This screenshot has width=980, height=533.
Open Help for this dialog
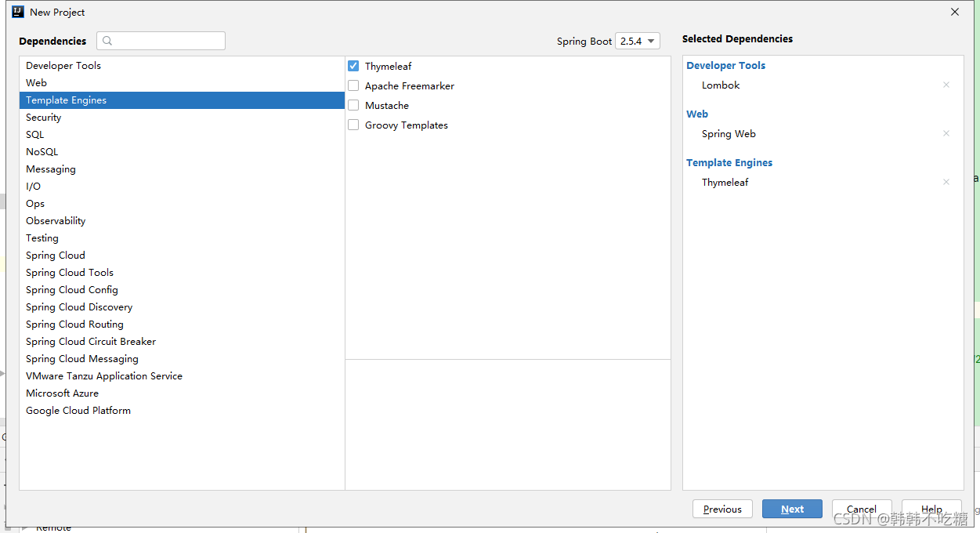[x=931, y=509]
